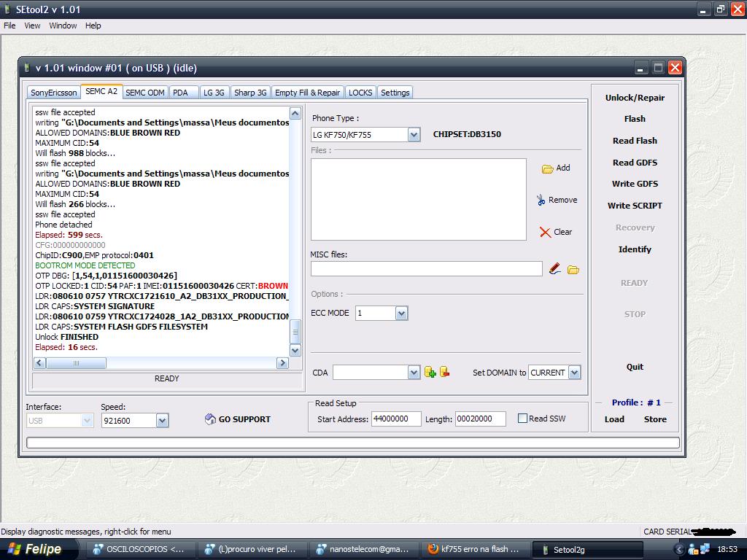Click the Flash button
Screen dimensions: 747x560
click(635, 119)
